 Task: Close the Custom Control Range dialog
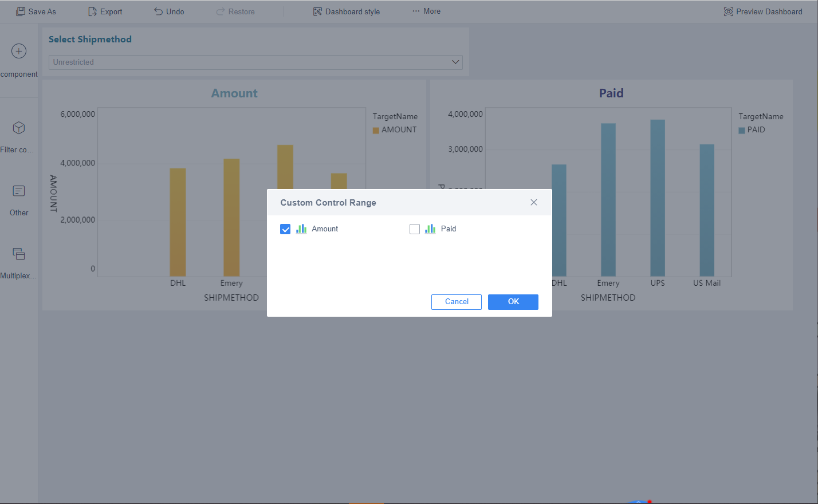point(534,202)
